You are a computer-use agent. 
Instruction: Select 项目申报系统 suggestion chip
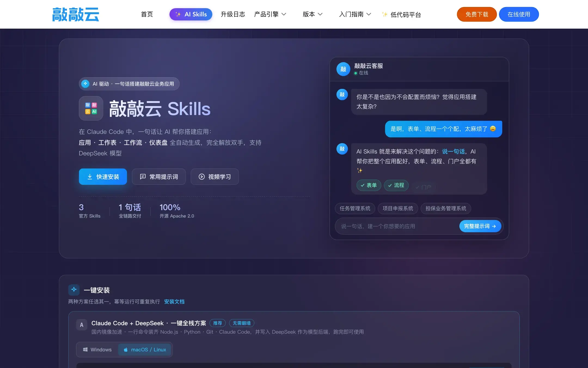398,209
